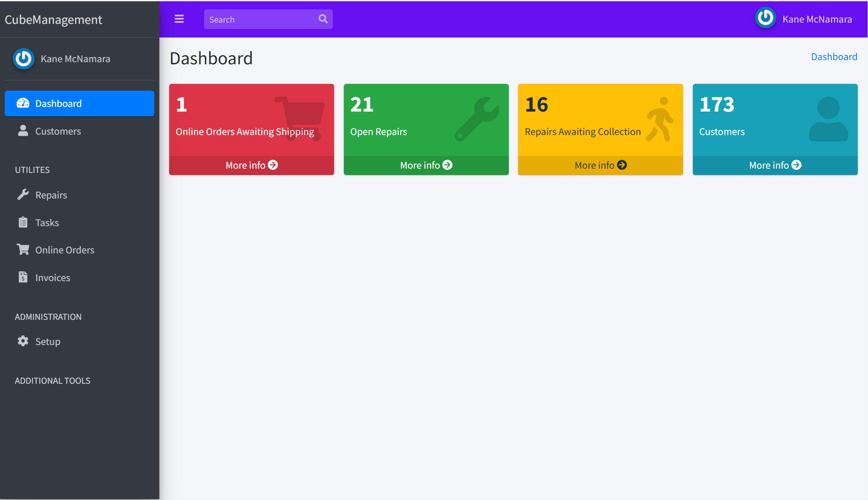Click the top-right user avatar icon

(765, 18)
